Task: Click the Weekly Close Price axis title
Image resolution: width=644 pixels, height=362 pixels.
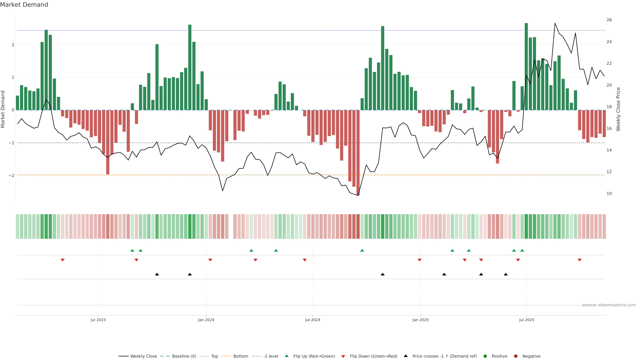Action: (x=618, y=109)
